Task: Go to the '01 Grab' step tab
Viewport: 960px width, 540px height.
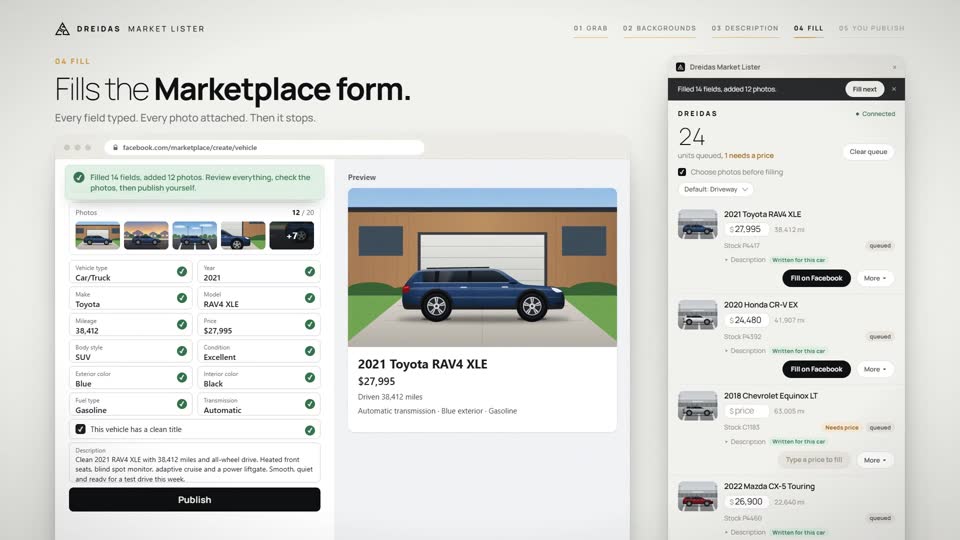Action: [591, 28]
